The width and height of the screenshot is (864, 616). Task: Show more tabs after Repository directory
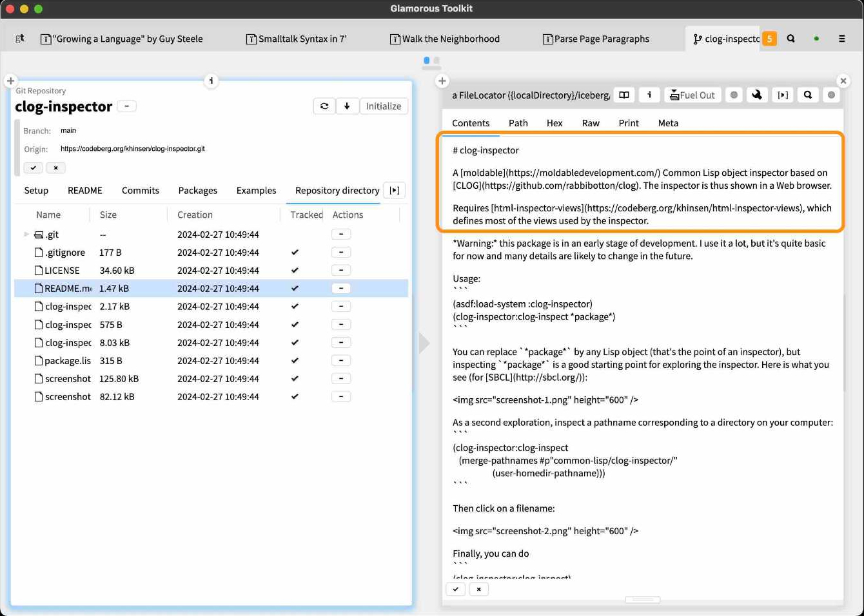click(x=395, y=190)
